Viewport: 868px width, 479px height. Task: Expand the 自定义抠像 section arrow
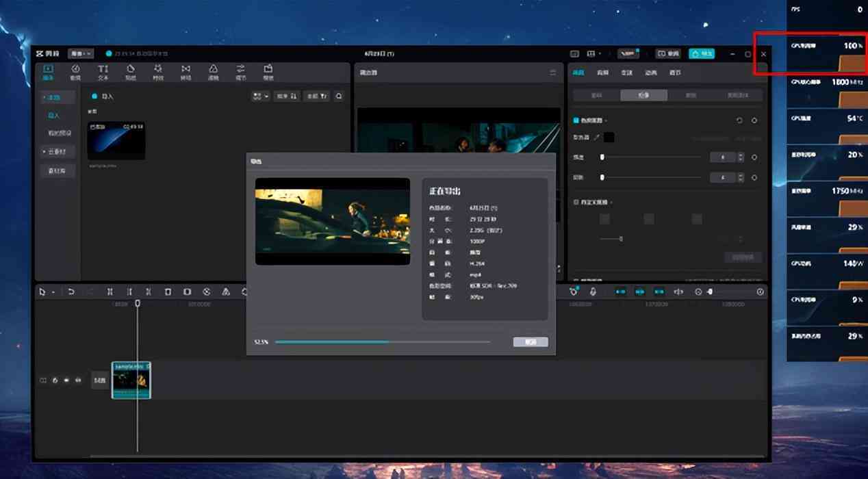tap(611, 203)
